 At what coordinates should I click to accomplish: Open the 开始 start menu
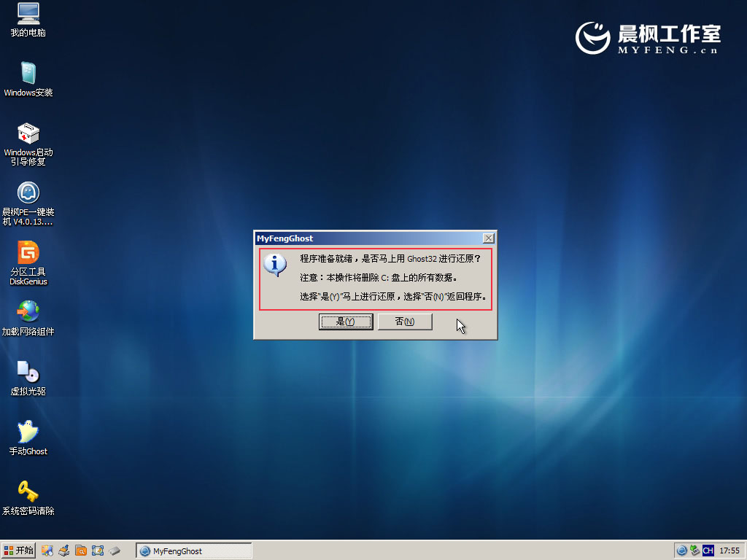pyautogui.click(x=19, y=551)
